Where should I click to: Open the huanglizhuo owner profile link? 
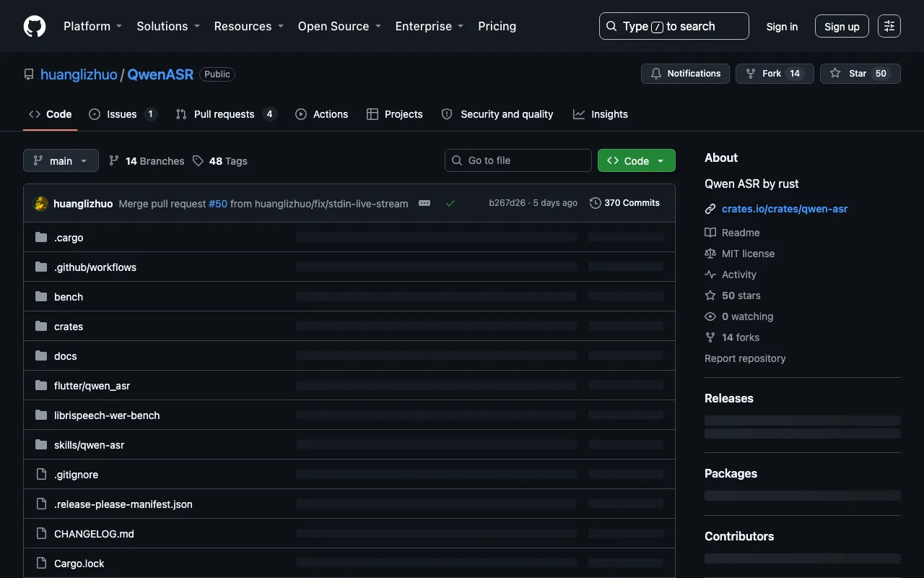point(79,74)
